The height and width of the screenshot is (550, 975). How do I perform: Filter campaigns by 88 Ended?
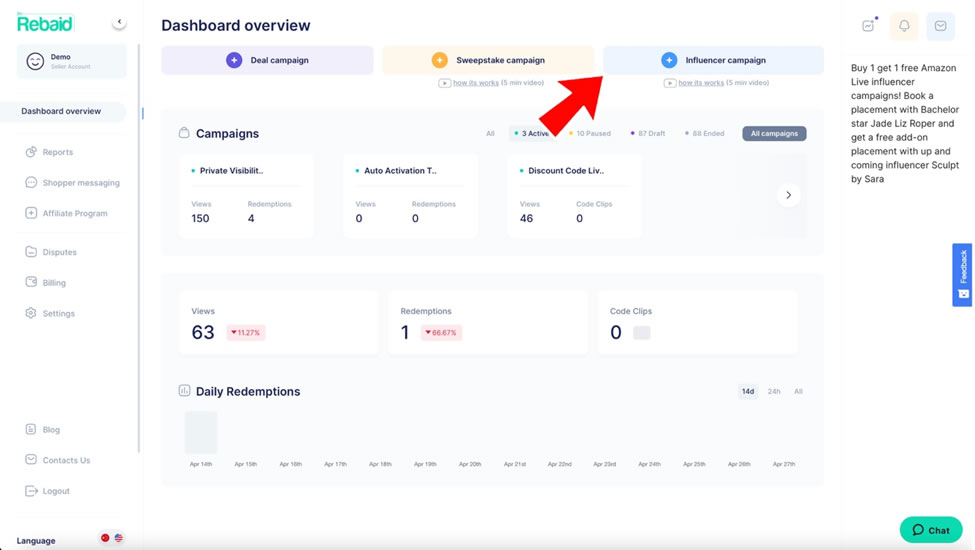(705, 134)
